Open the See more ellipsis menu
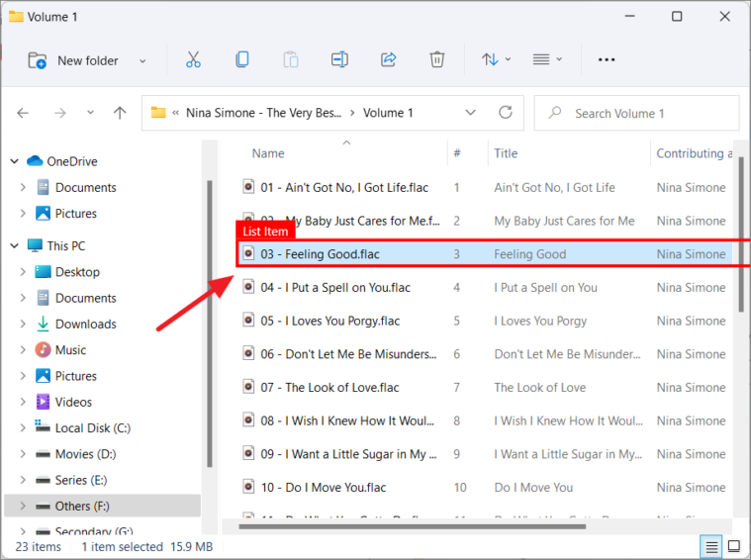 (x=607, y=60)
